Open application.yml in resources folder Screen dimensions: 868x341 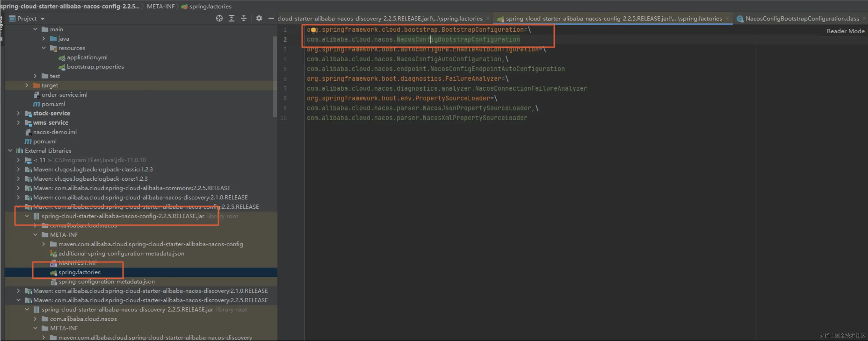coord(87,57)
